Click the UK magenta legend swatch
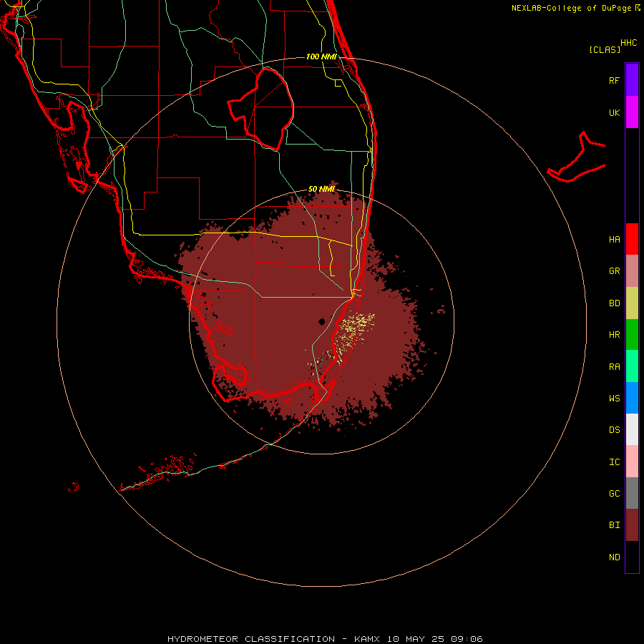This screenshot has height=644, width=644. click(x=632, y=112)
